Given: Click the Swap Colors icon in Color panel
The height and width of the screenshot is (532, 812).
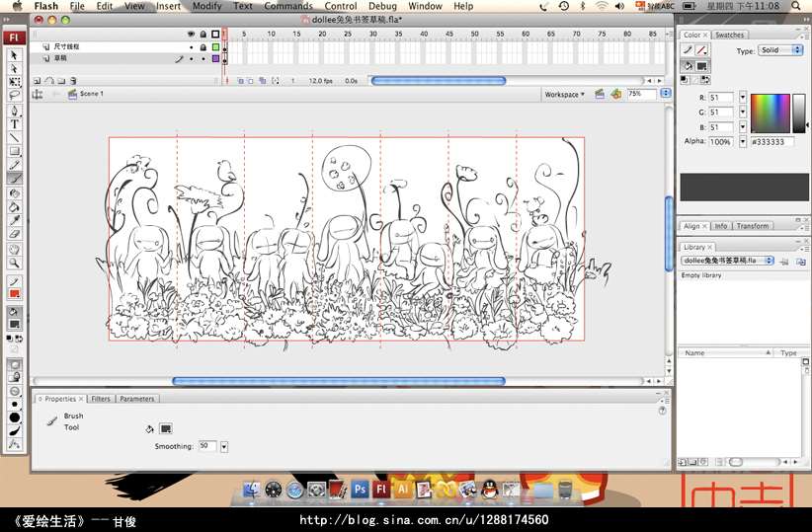Looking at the screenshot, I should [x=704, y=80].
